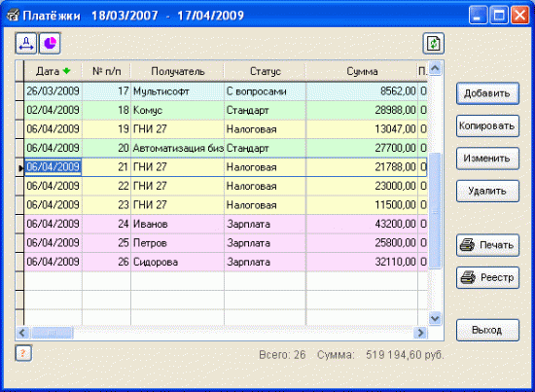Click the vertical scrollbar thumb
535x392 pixels.
pos(435,211)
